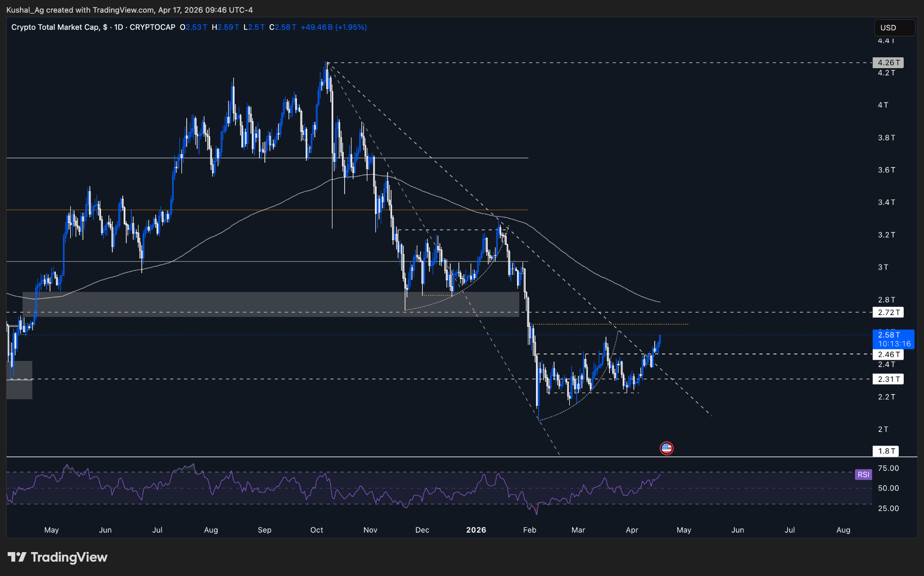Toggle the L low value 2.5T
This screenshot has width=924, height=576.
(254, 27)
